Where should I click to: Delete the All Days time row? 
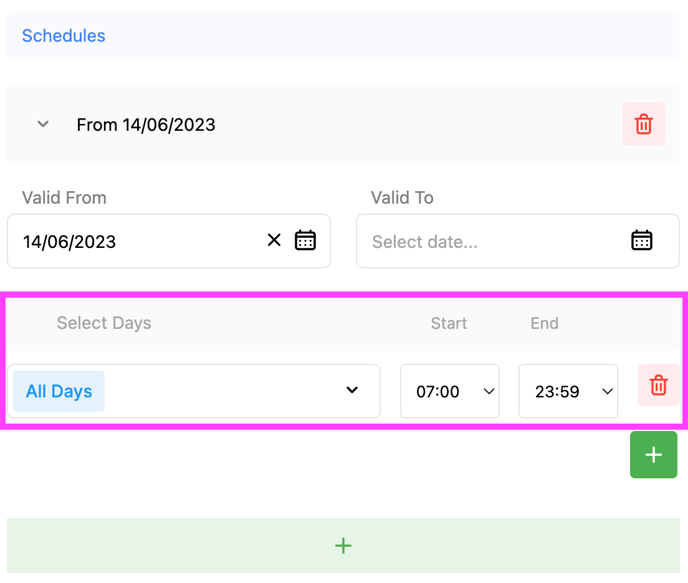658,386
